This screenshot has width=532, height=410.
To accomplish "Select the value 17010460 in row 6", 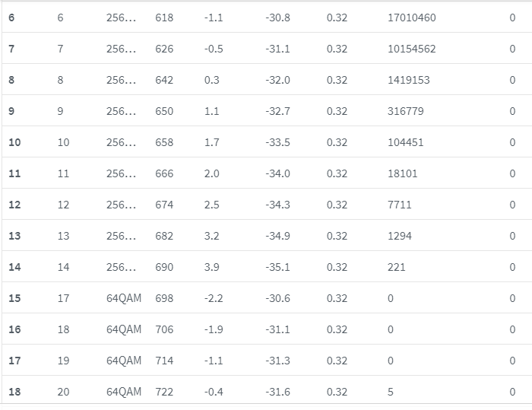I will tap(412, 17).
